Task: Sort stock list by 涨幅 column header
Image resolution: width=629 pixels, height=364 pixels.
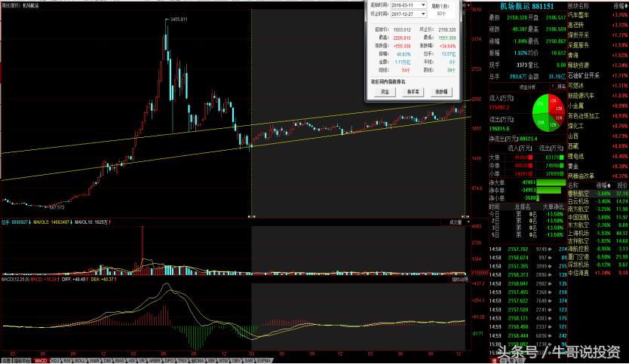Action: click(x=603, y=185)
